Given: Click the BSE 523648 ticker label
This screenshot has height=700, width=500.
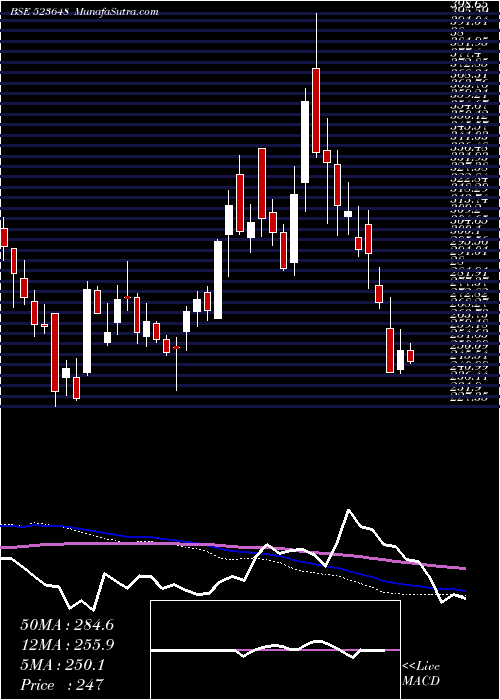Looking at the screenshot, I should click(x=40, y=12).
